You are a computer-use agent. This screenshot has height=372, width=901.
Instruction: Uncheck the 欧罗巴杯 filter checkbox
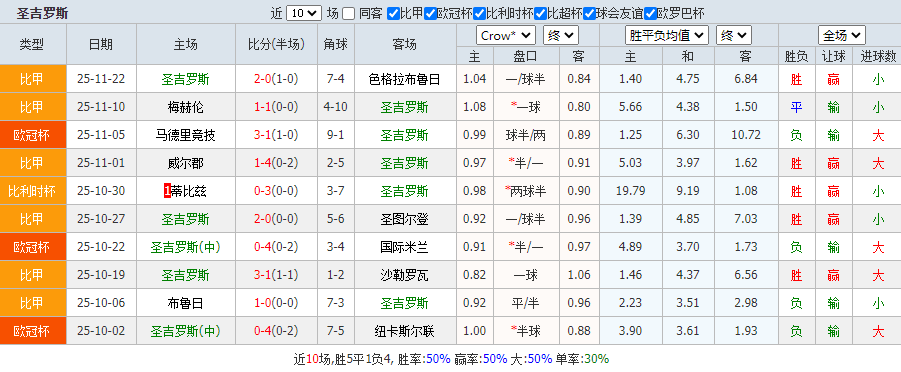[650, 13]
